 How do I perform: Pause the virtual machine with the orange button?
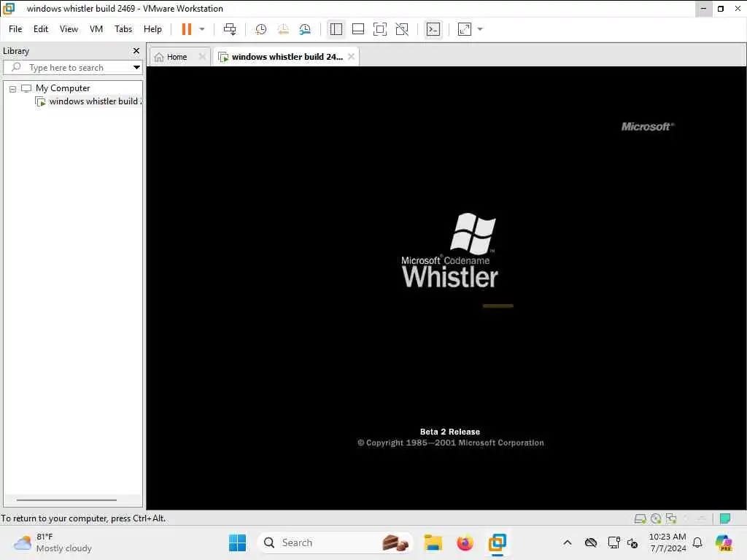click(x=186, y=29)
